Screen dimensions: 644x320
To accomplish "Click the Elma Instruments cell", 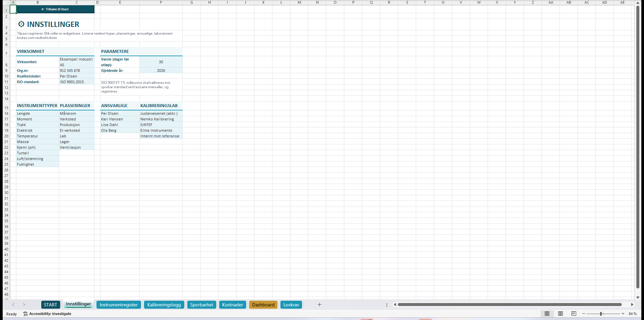I will click(x=161, y=130).
